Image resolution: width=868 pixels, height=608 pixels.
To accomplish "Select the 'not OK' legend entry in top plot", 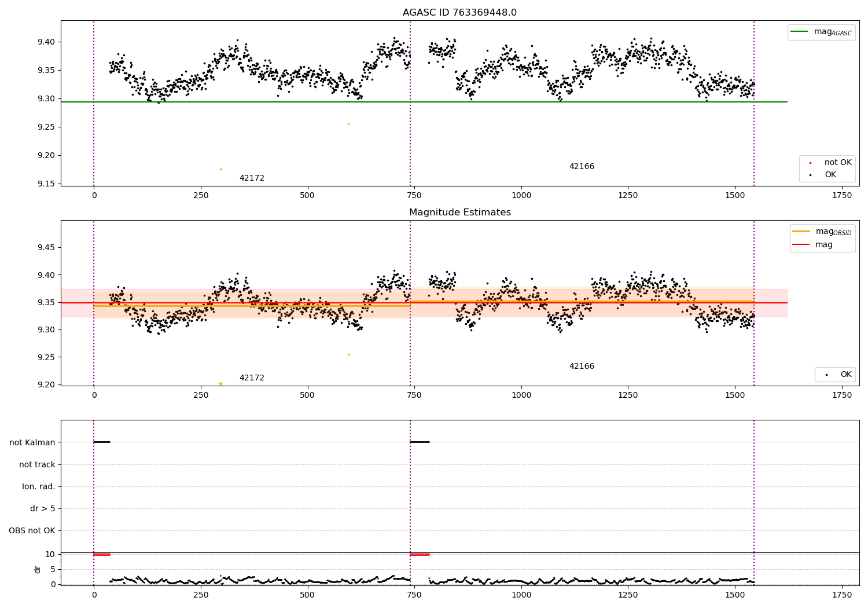I will point(838,163).
